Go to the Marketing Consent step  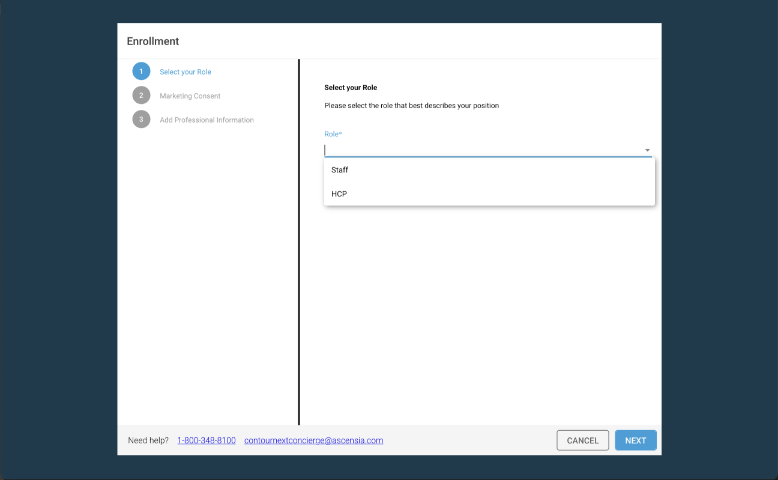tap(190, 96)
